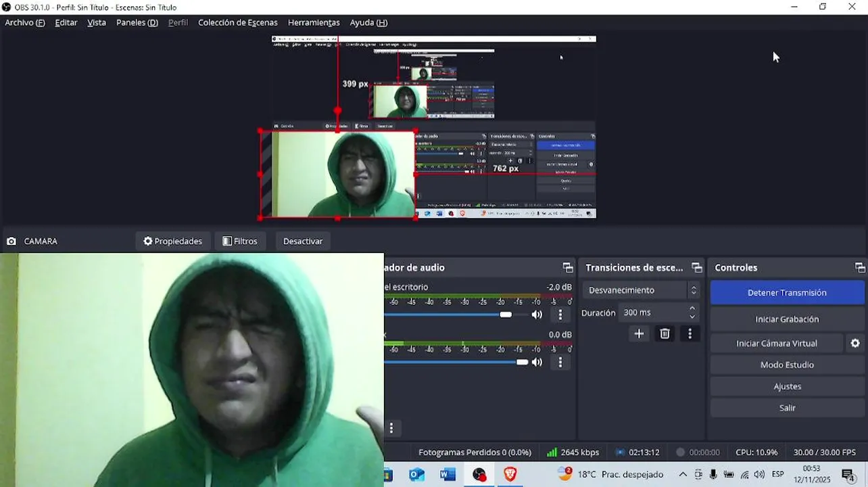Open the Wi-Fi network tray icon
Viewport: 868px width, 487px height.
coord(744,475)
